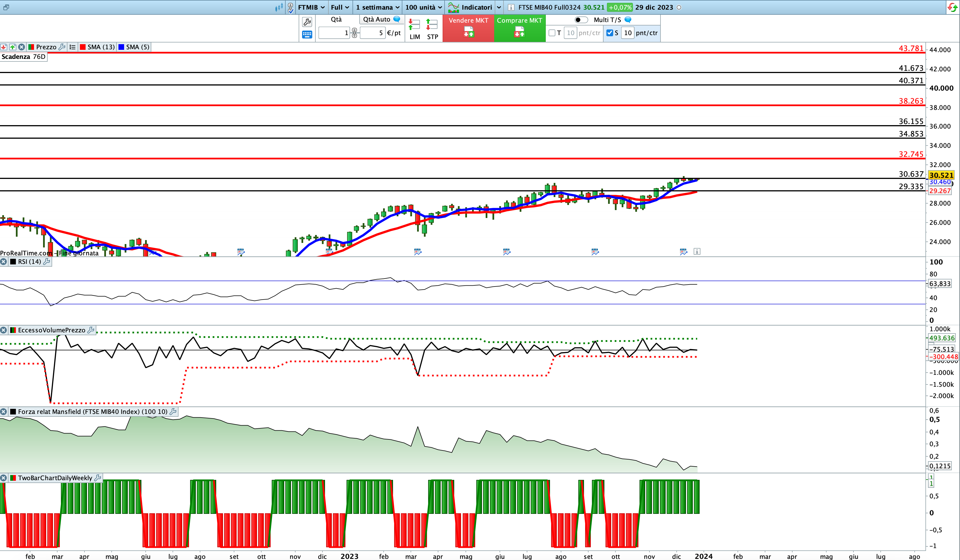
Task: Open trading settings wrench icon
Action: pyautogui.click(x=307, y=22)
